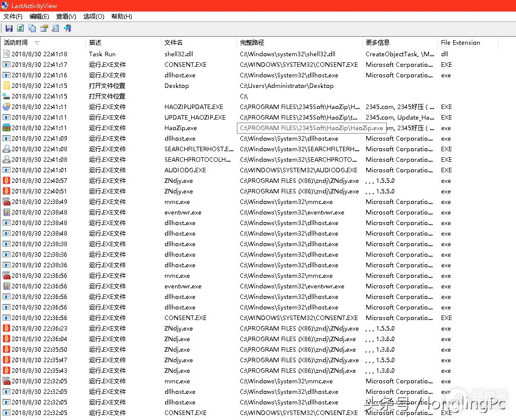Click the Save (floppy disk) toolbar icon
The height and width of the screenshot is (420, 516).
pos(9,29)
